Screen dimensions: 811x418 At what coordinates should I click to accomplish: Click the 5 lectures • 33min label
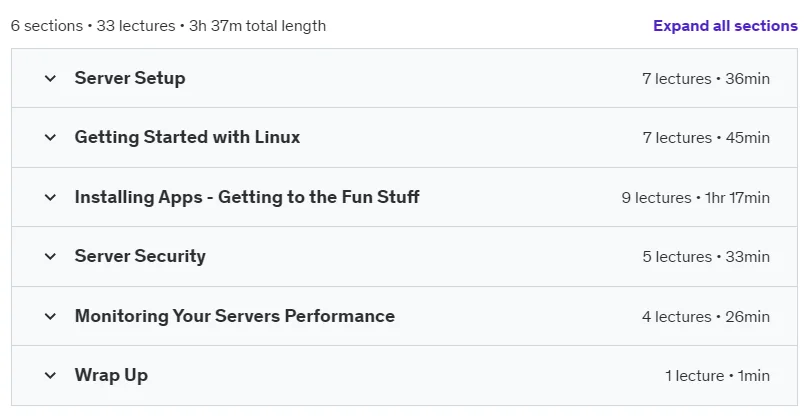coord(706,257)
